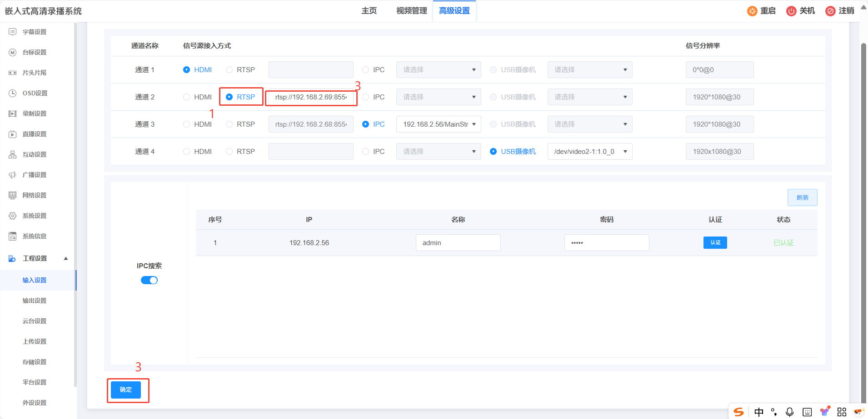This screenshot has height=419, width=868.
Task: Open 平台设置 in the sidebar
Action: coord(35,382)
